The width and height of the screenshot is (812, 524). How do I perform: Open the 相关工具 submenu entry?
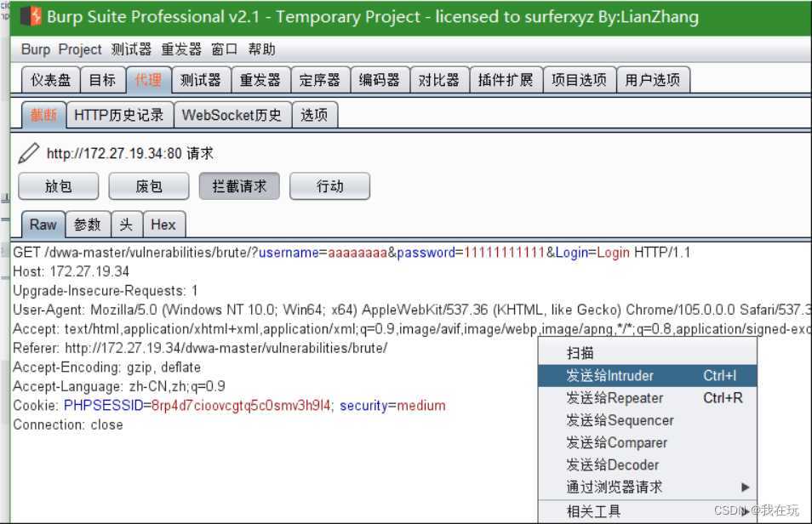pos(648,511)
